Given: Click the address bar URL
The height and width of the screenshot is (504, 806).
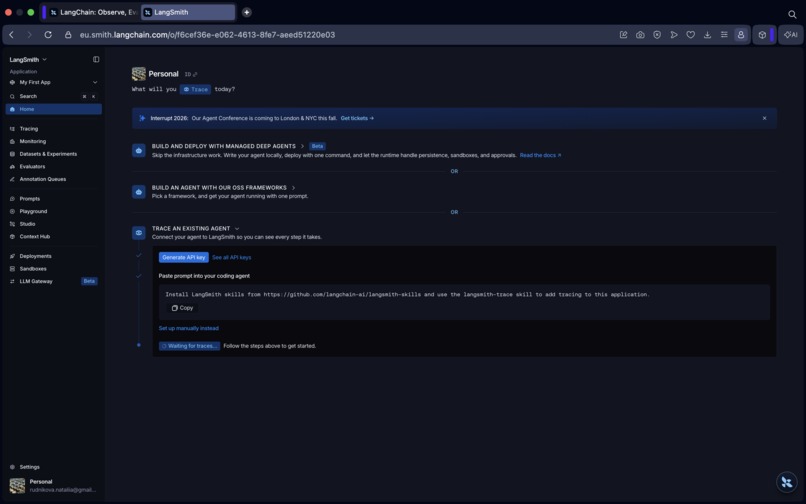Looking at the screenshot, I should 207,35.
